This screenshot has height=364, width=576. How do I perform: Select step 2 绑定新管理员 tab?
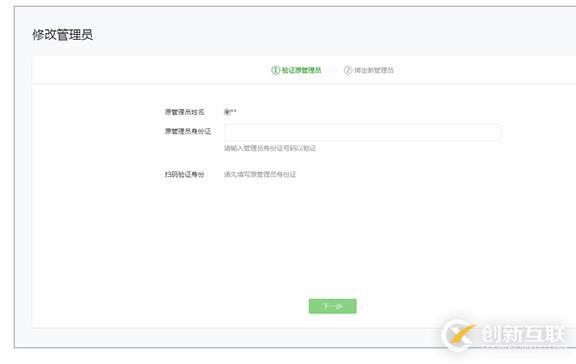click(x=368, y=70)
